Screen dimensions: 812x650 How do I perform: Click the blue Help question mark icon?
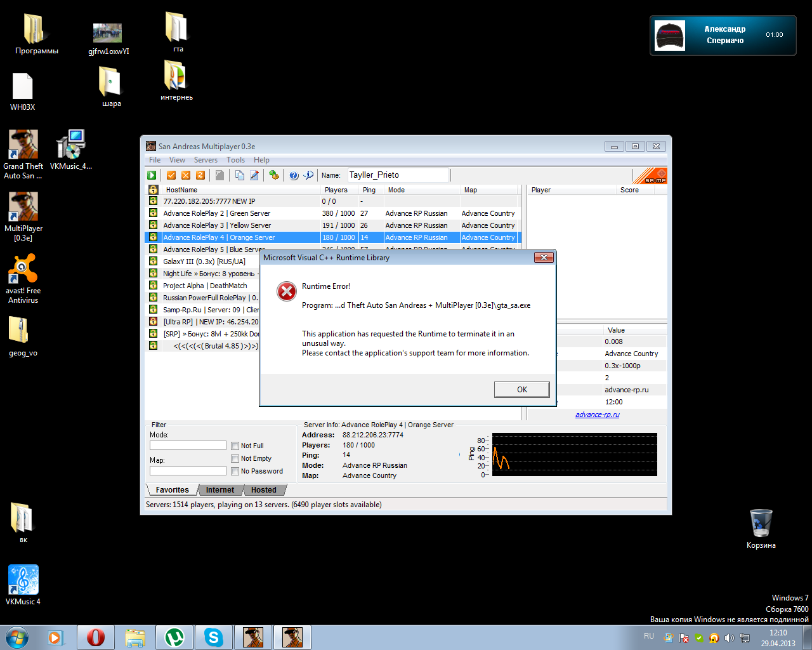click(x=294, y=175)
